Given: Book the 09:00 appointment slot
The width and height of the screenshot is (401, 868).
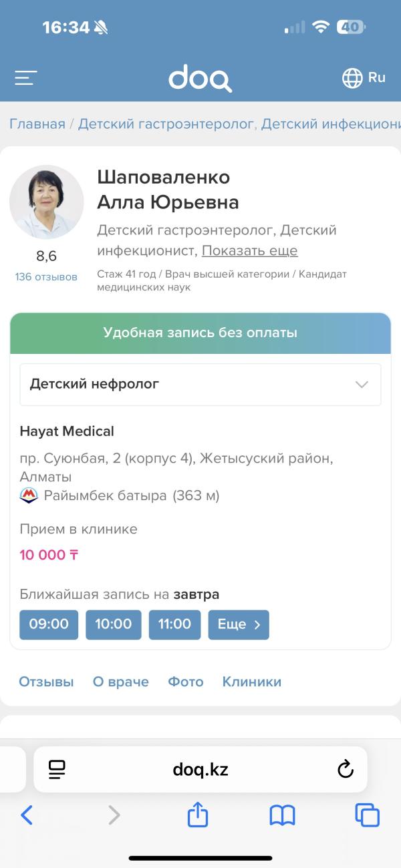Looking at the screenshot, I should tap(49, 625).
